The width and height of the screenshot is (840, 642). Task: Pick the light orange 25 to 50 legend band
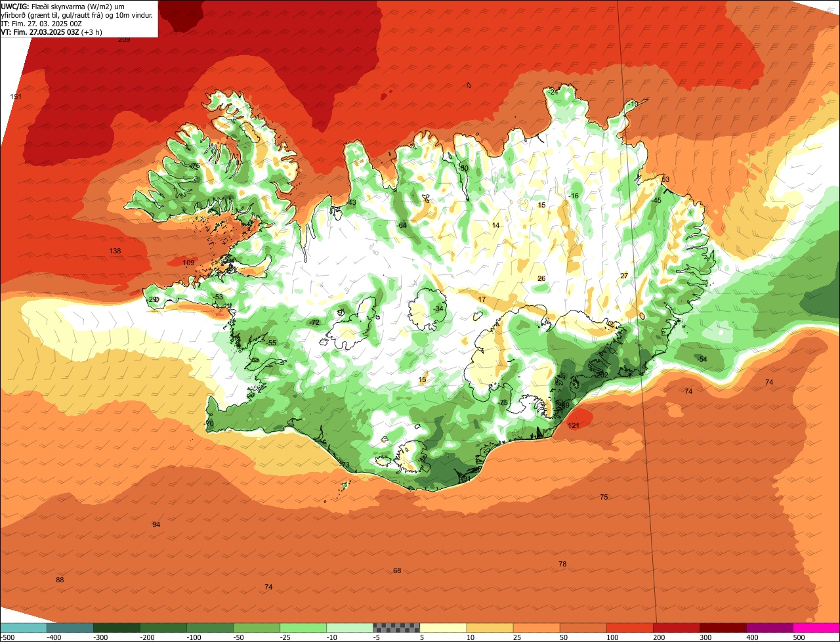[x=536, y=628]
